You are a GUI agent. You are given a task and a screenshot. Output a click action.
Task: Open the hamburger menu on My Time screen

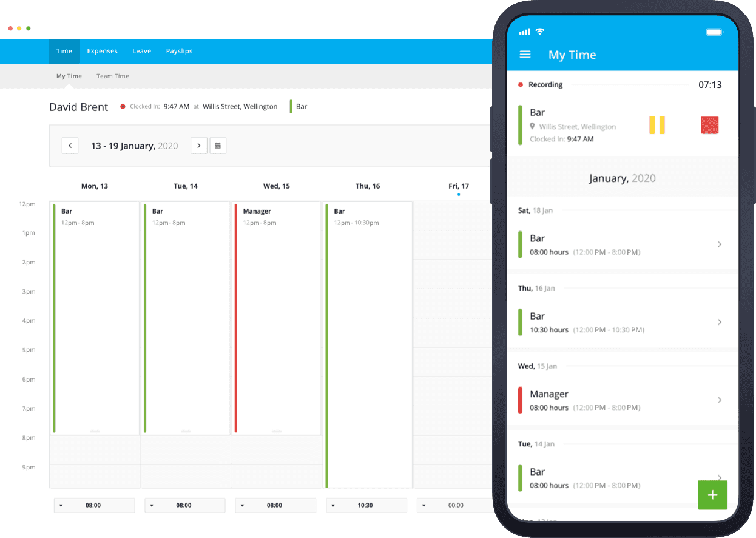[x=525, y=54]
